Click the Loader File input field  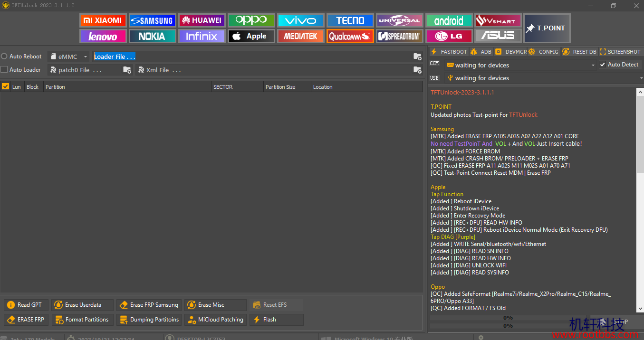[252, 57]
